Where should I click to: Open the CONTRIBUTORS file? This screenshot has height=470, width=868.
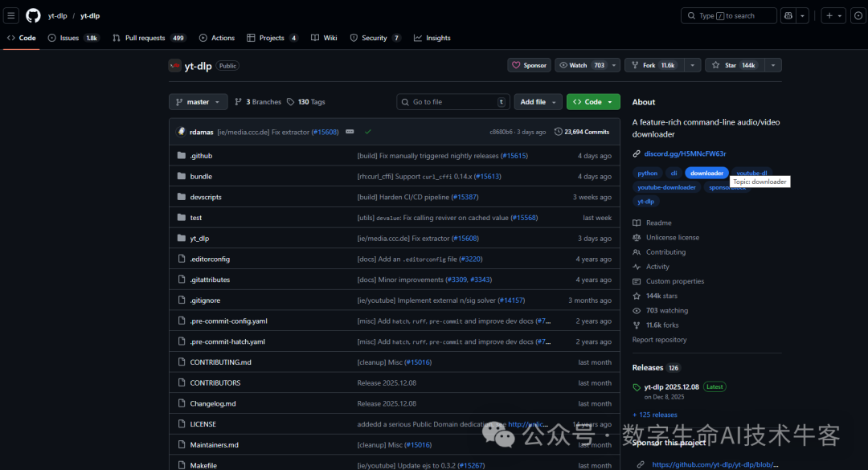click(215, 383)
